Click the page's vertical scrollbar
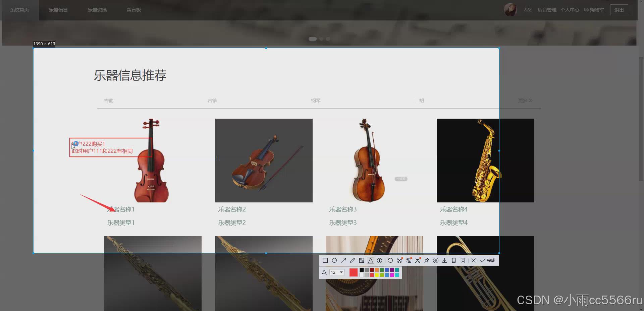Image resolution: width=644 pixels, height=311 pixels. [641, 119]
